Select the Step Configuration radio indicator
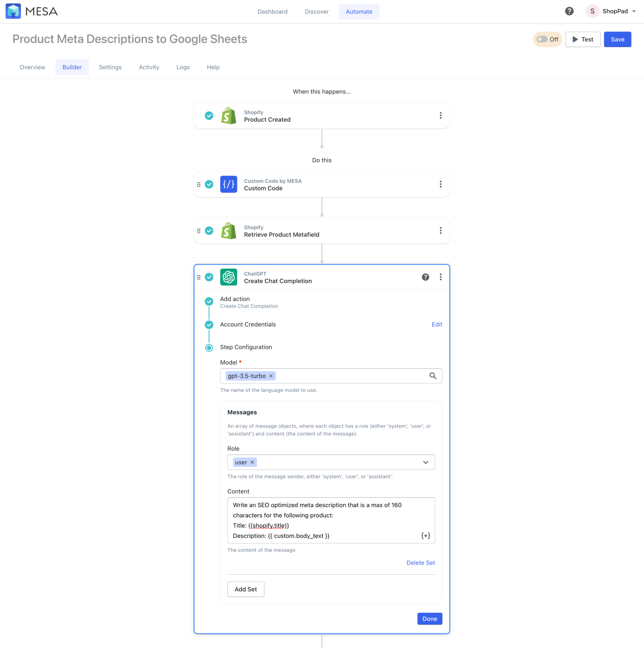Viewport: 644px width, 648px height. coord(209,347)
